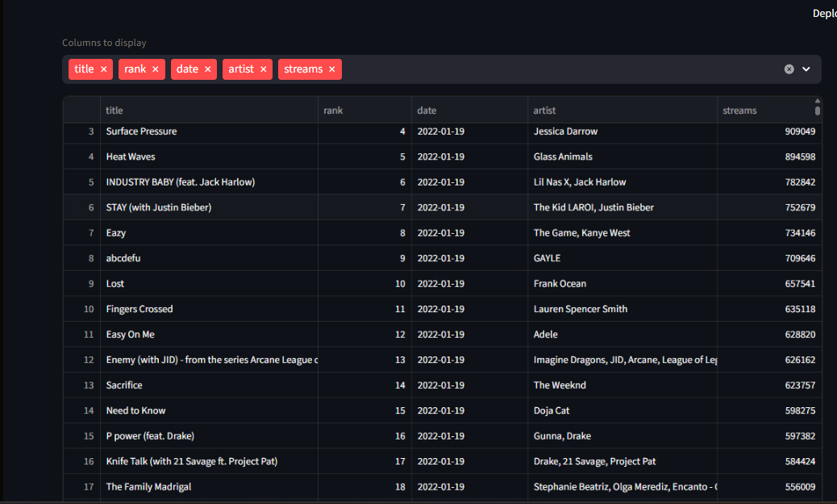Remove the rank column tag

click(155, 69)
